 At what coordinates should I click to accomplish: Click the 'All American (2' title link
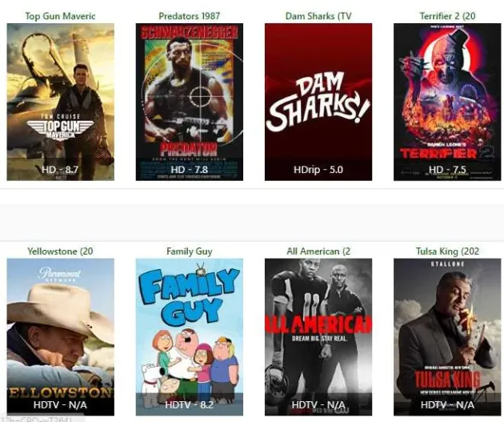(318, 251)
